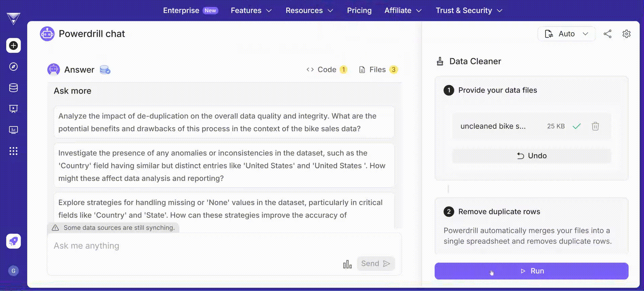Click the rocket upgrade icon
The image size is (644, 291).
tap(13, 241)
